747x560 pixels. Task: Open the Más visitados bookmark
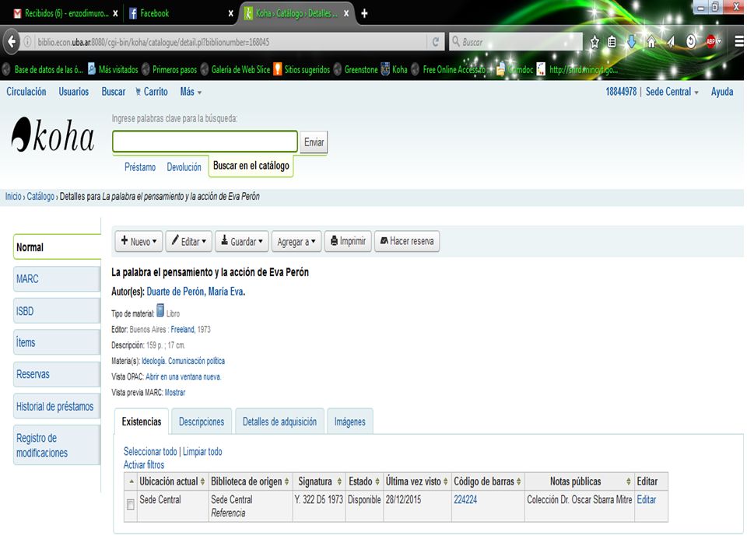coord(114,69)
